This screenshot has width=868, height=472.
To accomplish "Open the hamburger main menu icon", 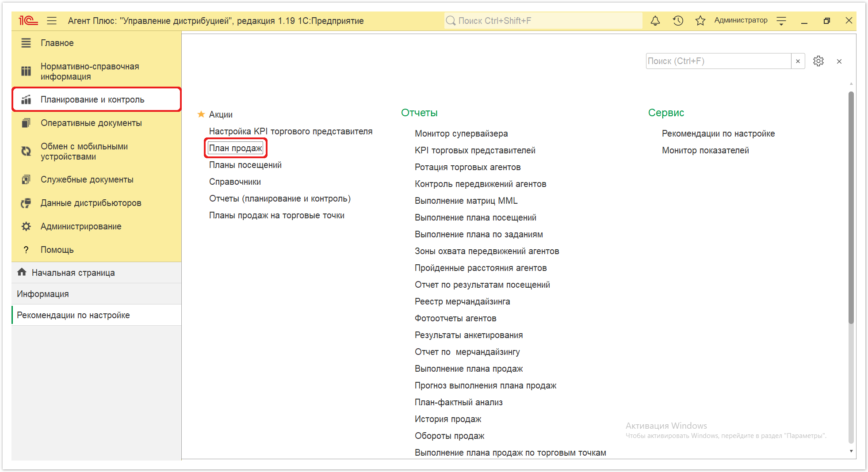I will coord(52,20).
